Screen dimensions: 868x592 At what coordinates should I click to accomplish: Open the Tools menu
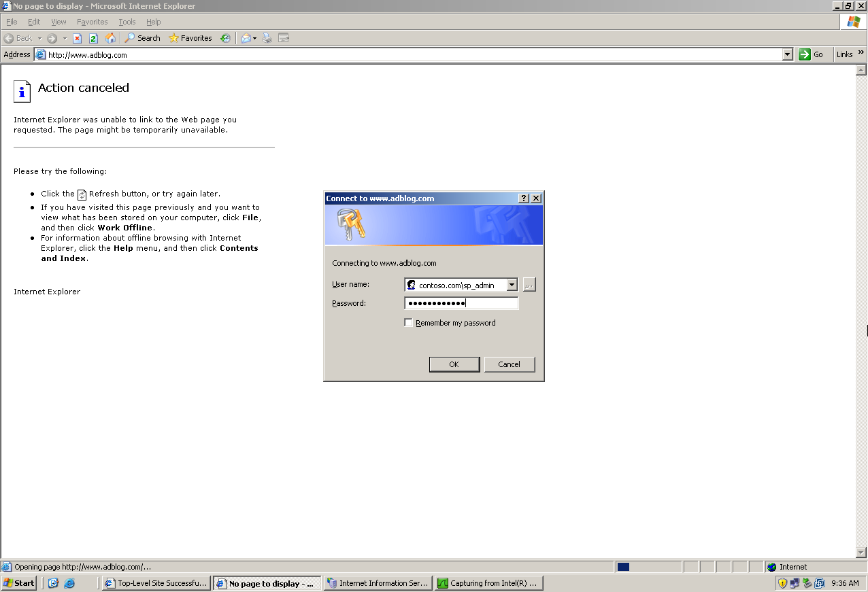click(127, 21)
